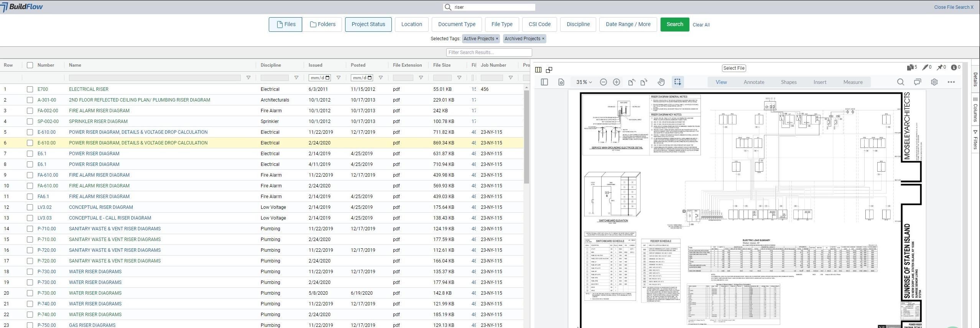Switch to the Annotate tab
The height and width of the screenshot is (328, 980).
click(754, 82)
